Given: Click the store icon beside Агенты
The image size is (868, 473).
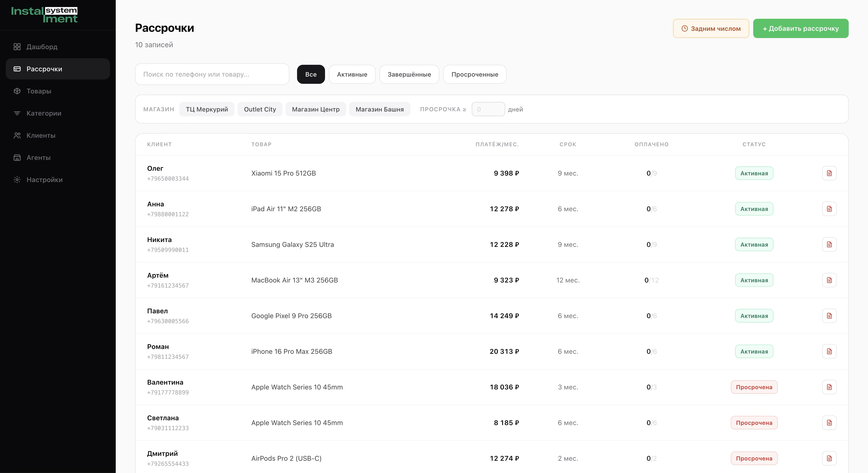Looking at the screenshot, I should coord(17,158).
